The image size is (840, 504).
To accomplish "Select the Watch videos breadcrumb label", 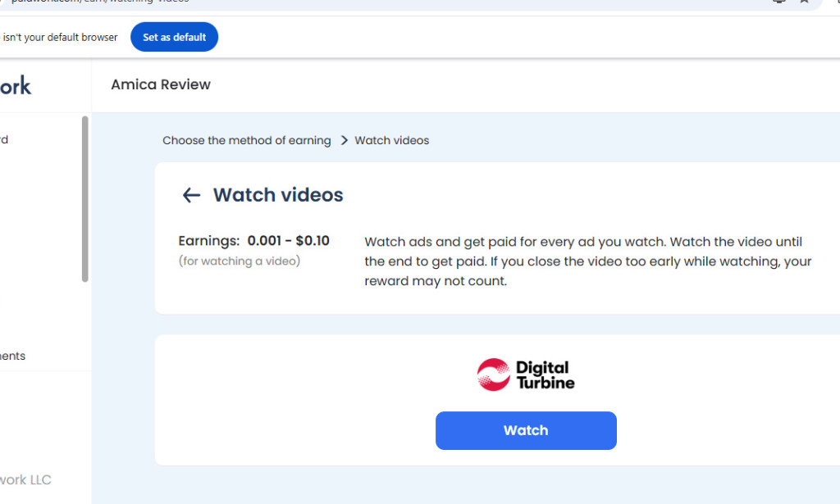I will click(391, 140).
